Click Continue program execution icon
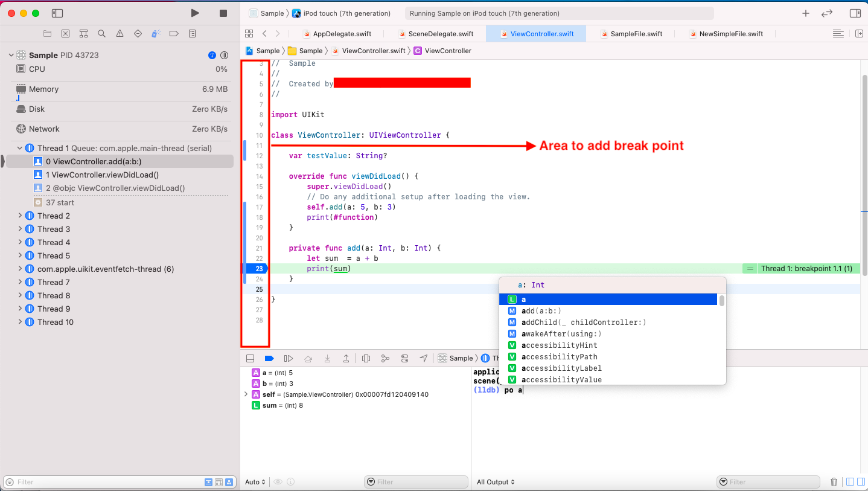This screenshot has width=868, height=491. click(x=289, y=358)
